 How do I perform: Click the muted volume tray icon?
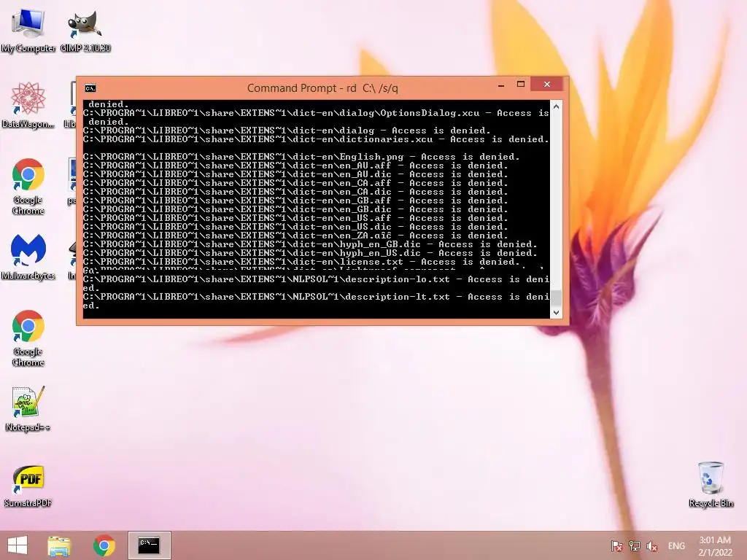click(x=652, y=546)
